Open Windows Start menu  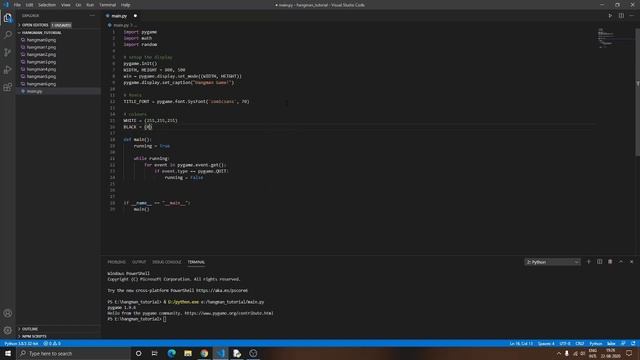(8, 353)
